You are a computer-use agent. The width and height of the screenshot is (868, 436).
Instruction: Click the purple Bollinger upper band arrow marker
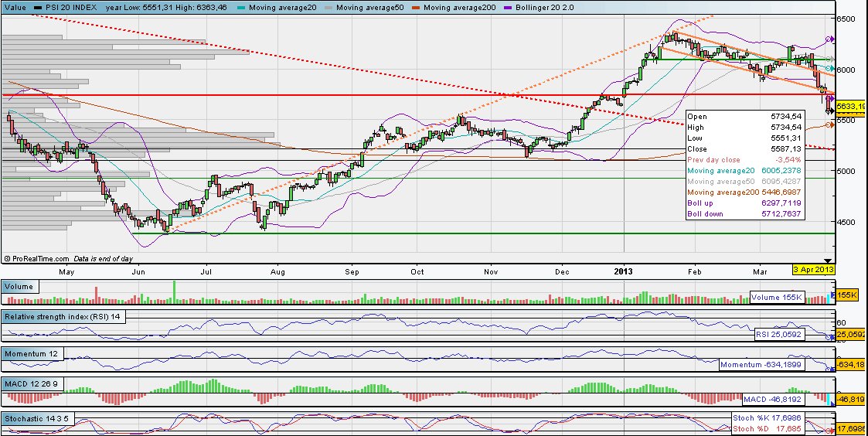coord(829,39)
